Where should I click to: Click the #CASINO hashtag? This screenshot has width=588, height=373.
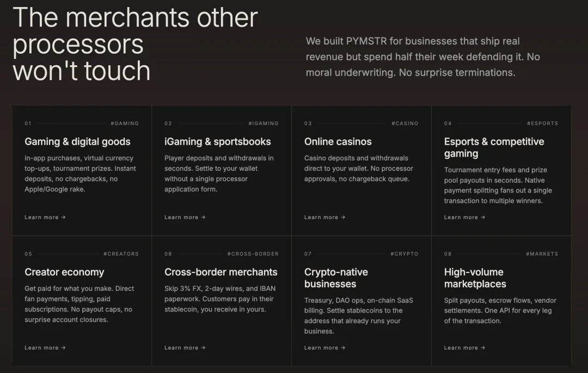pyautogui.click(x=405, y=123)
